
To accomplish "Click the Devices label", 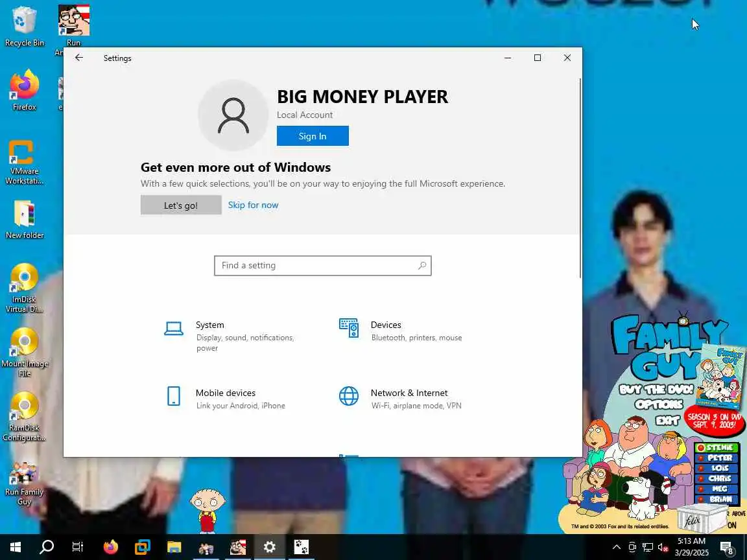I will coord(386,325).
